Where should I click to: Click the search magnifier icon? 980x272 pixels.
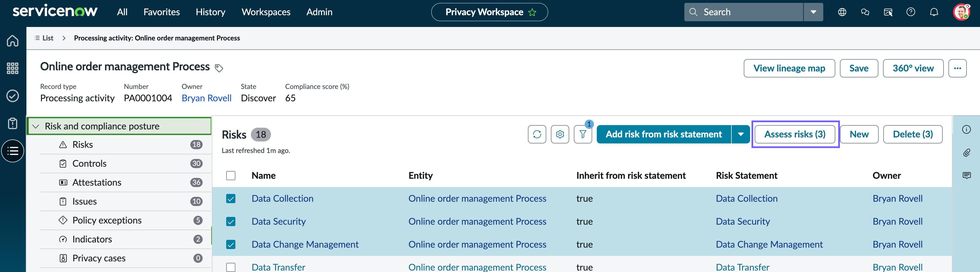693,12
